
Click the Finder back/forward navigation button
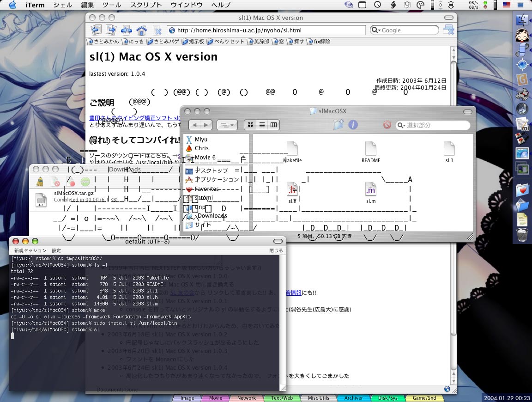point(200,125)
